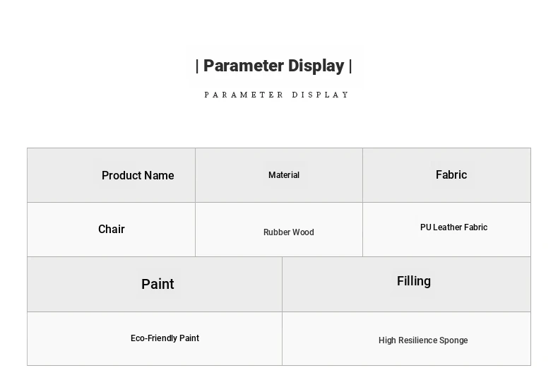Click the vertical bar after the heading
Viewport: 558px width, 392px height.
coord(350,66)
